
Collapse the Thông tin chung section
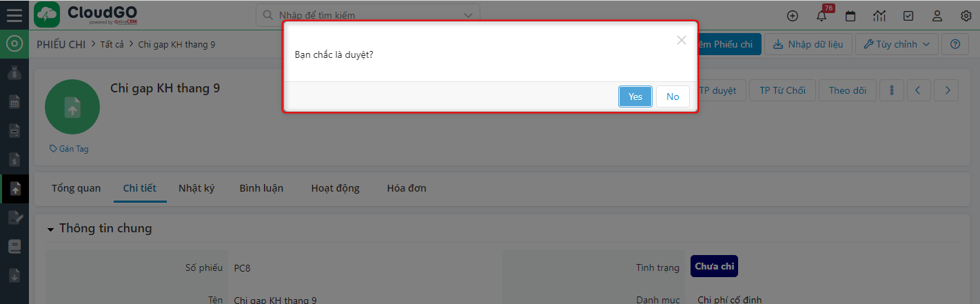pyautogui.click(x=51, y=229)
